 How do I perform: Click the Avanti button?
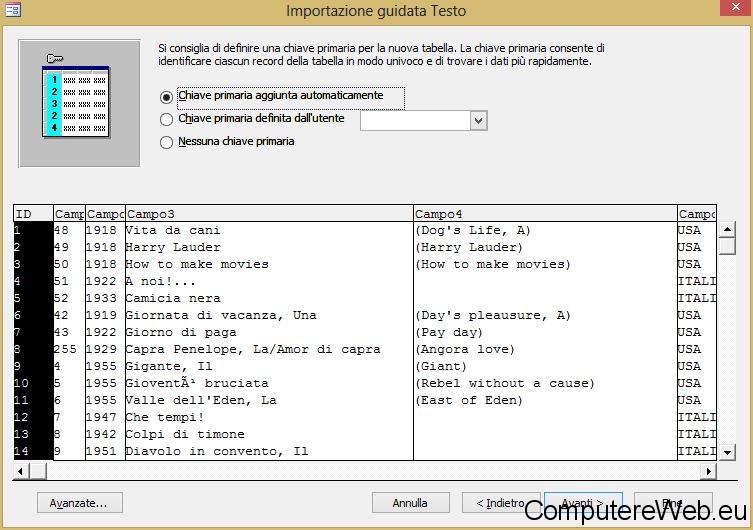click(583, 503)
